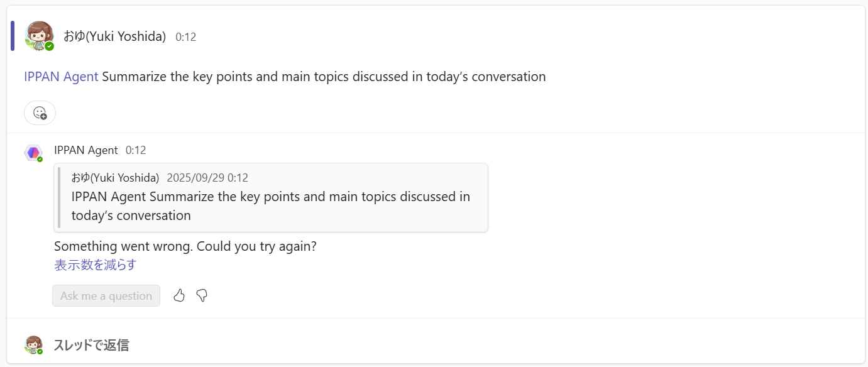Screen dimensions: 868x367
Task: Click the thumbs up feedback icon
Action: (x=179, y=295)
